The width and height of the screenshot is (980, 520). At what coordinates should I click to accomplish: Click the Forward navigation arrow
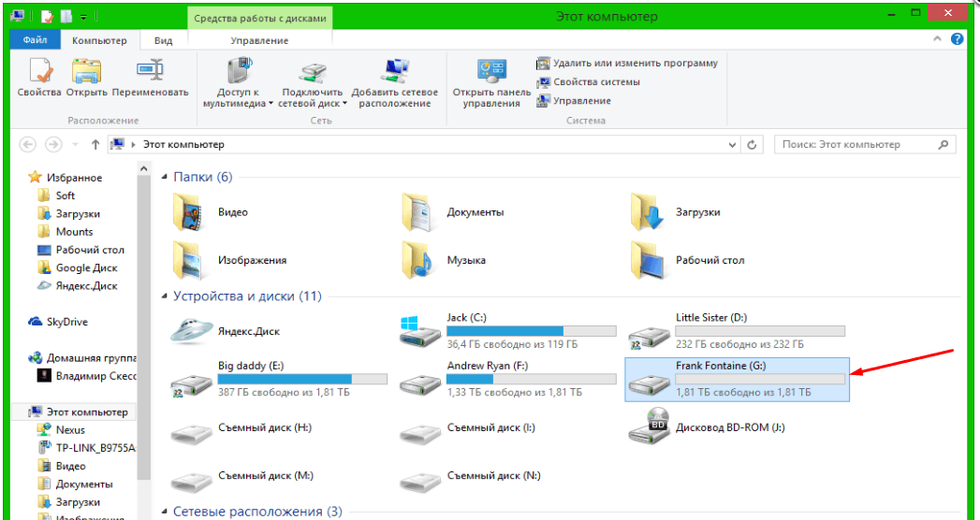[x=53, y=144]
